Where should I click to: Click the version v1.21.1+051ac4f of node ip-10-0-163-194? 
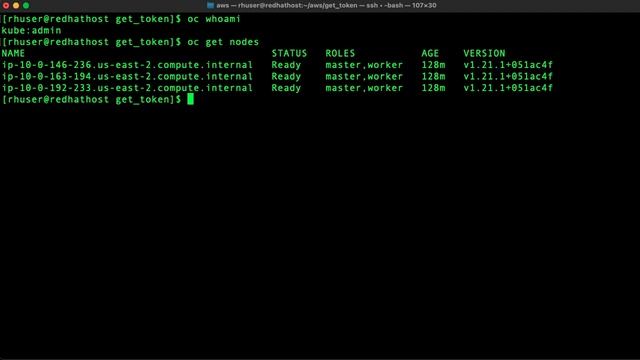tap(508, 76)
